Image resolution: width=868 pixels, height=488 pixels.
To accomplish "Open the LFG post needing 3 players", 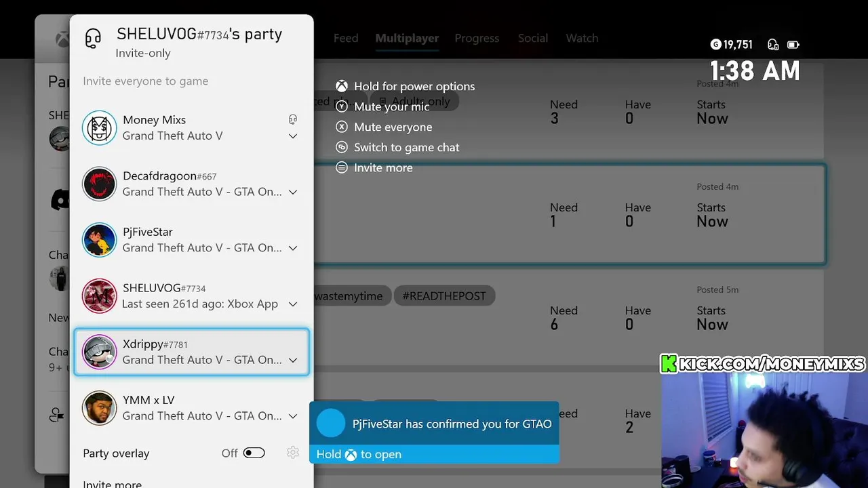I will (x=570, y=111).
